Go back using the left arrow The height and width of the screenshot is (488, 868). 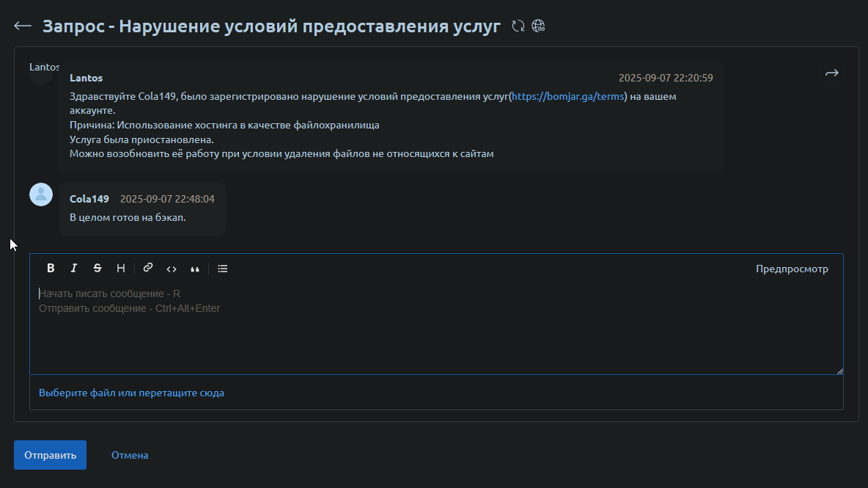pos(23,26)
